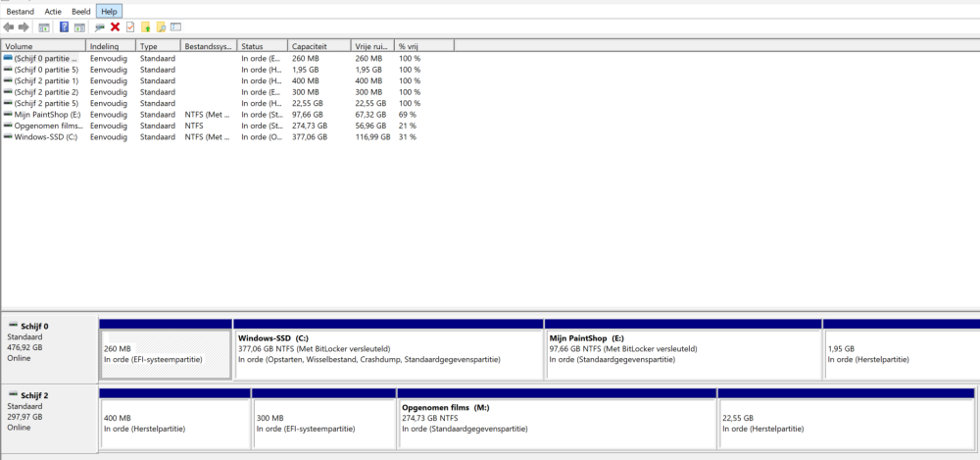Image resolution: width=980 pixels, height=460 pixels.
Task: Click the 116,99 GB free space cell
Action: pos(372,137)
